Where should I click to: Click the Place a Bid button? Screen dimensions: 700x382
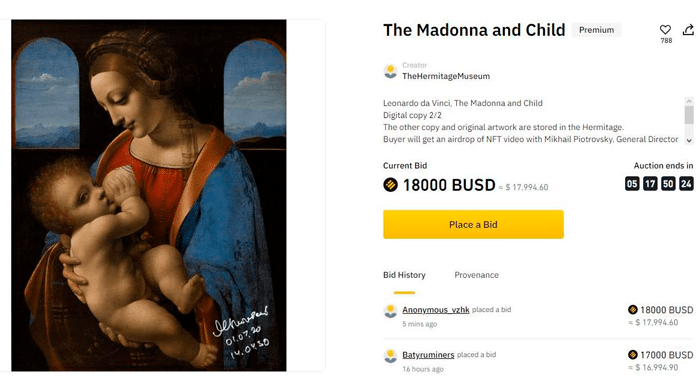click(x=473, y=224)
